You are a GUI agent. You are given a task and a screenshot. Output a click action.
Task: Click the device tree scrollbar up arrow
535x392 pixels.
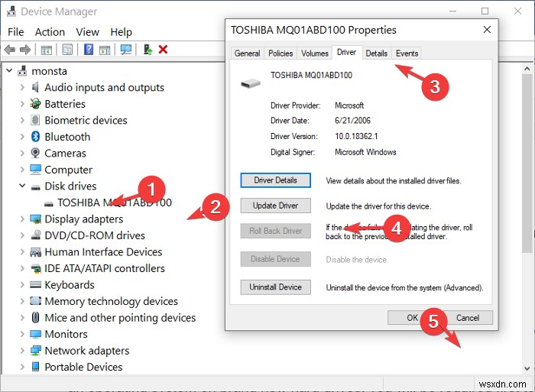[527, 69]
